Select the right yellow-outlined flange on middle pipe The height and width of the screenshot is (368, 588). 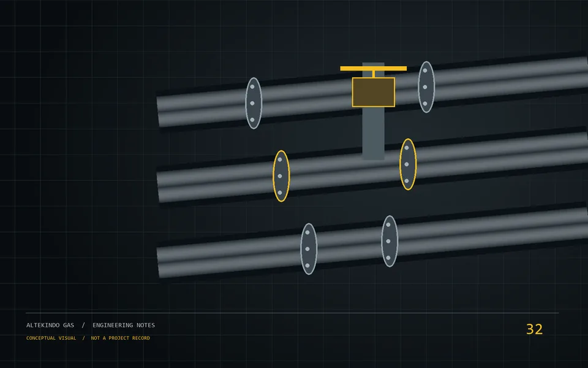pyautogui.click(x=408, y=164)
